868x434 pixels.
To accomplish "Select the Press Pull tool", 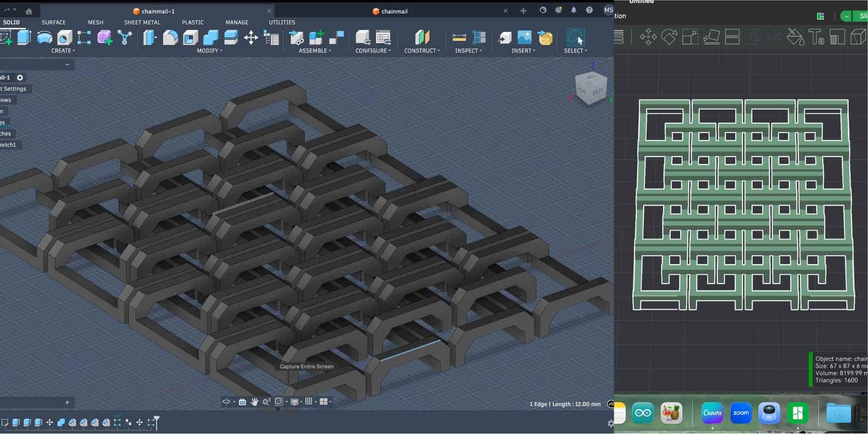I will (x=150, y=38).
